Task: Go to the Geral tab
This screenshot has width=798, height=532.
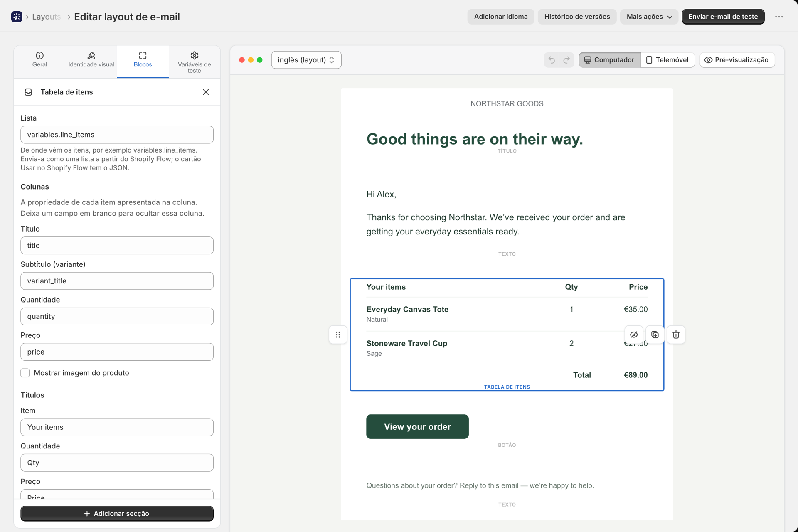Action: (x=39, y=60)
